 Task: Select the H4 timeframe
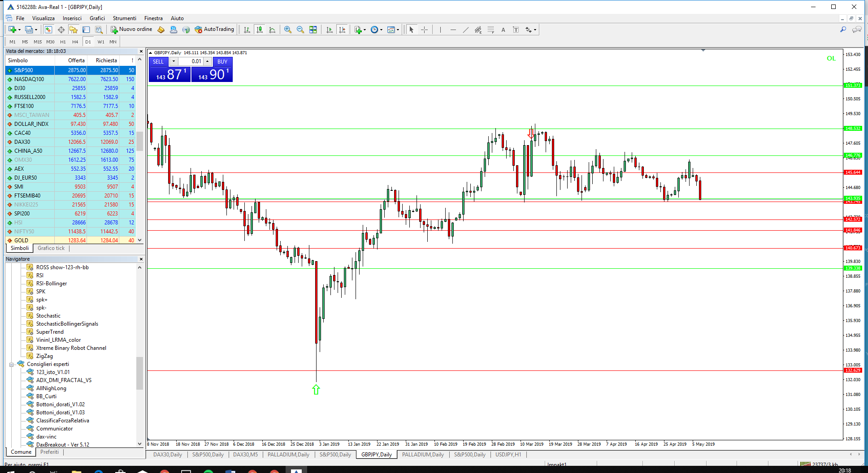pos(75,42)
